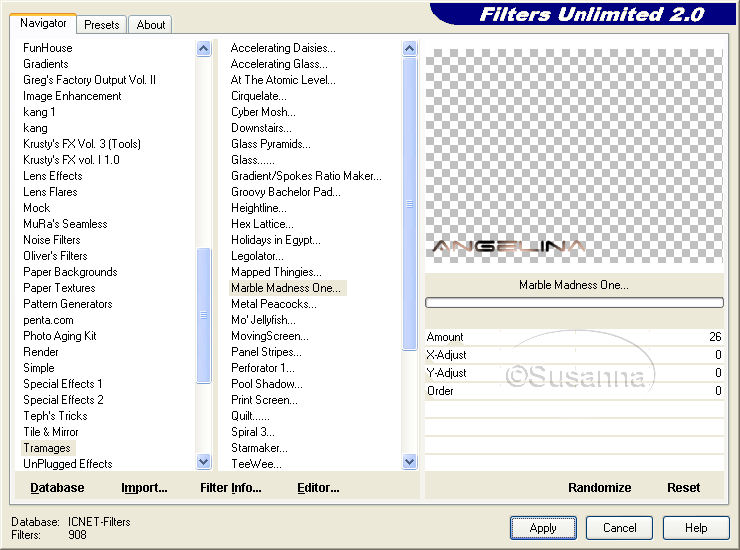Open the About tab

pos(151,25)
